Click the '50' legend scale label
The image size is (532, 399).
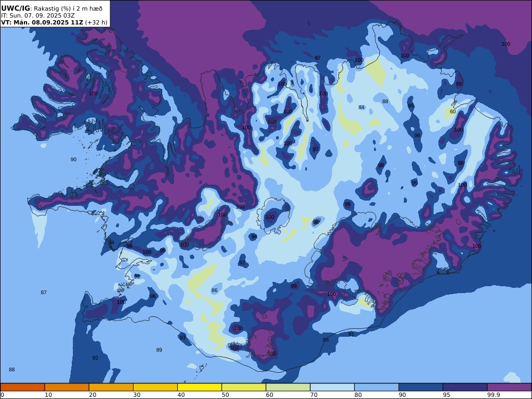(x=225, y=395)
